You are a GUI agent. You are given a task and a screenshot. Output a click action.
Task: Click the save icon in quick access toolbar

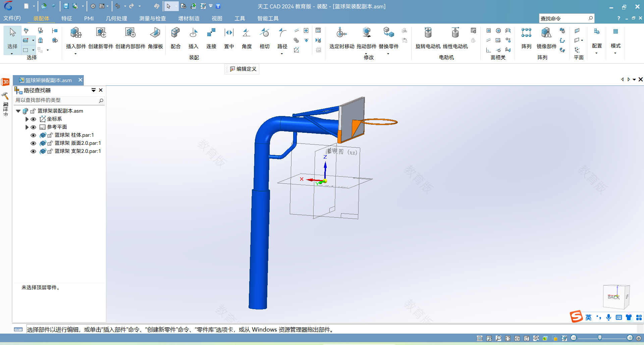point(66,6)
